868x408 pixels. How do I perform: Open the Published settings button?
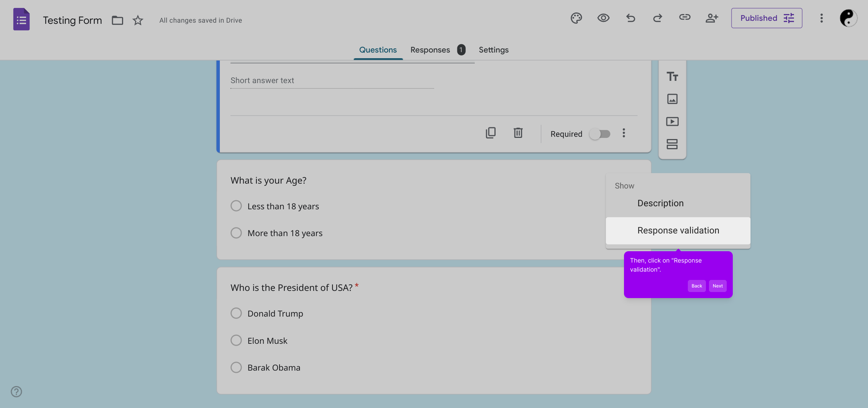[766, 18]
